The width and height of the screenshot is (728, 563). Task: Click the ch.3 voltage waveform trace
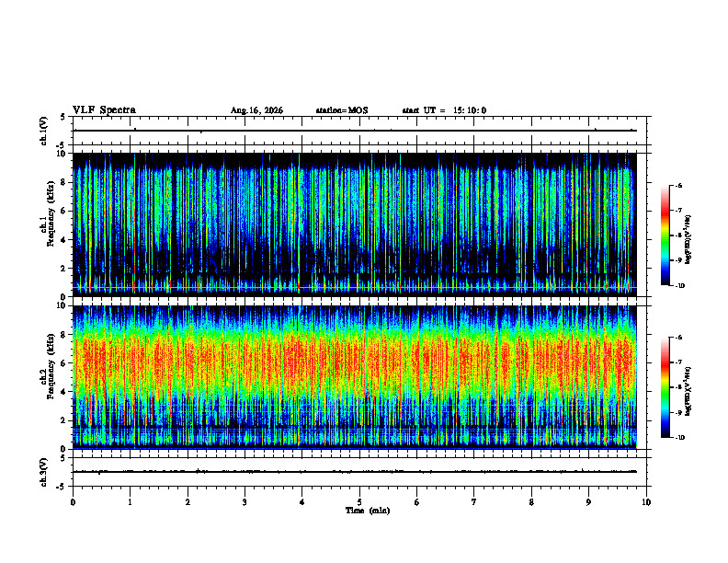point(355,472)
